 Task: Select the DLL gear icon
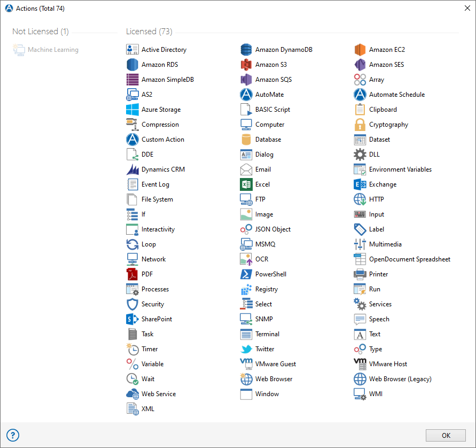click(360, 155)
